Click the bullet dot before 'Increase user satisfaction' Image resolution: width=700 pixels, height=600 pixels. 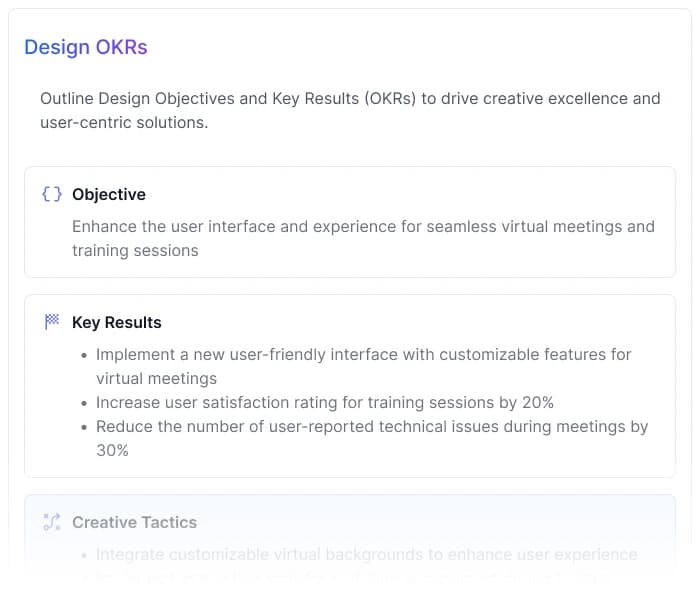(x=83, y=403)
